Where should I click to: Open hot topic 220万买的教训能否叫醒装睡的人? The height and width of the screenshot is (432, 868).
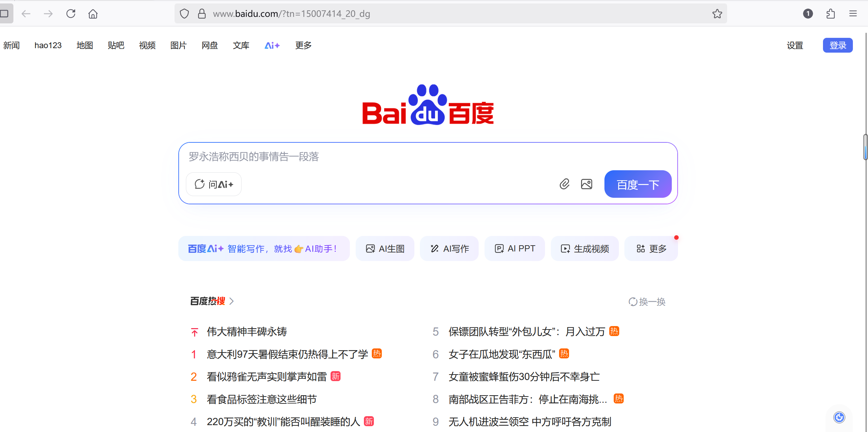pos(283,422)
